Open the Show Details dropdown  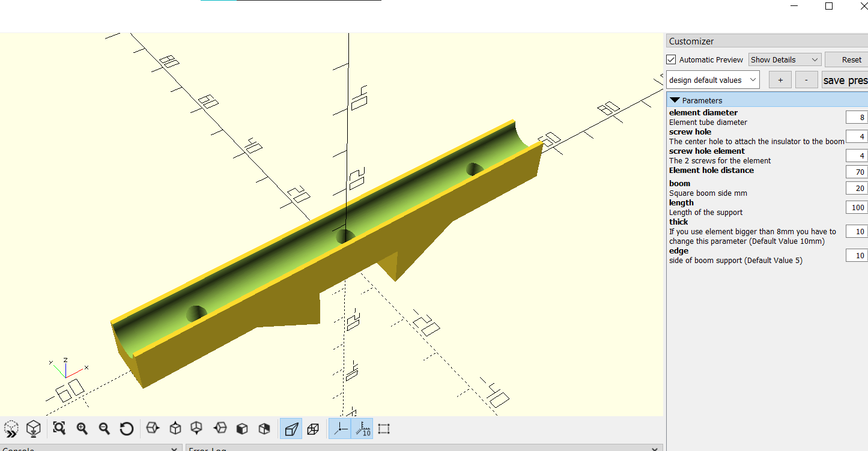coord(785,59)
